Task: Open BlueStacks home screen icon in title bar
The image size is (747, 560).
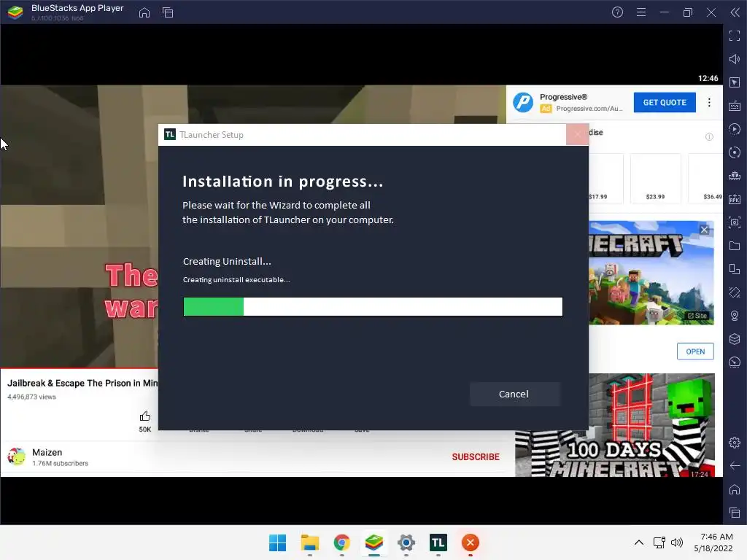Action: pyautogui.click(x=144, y=12)
